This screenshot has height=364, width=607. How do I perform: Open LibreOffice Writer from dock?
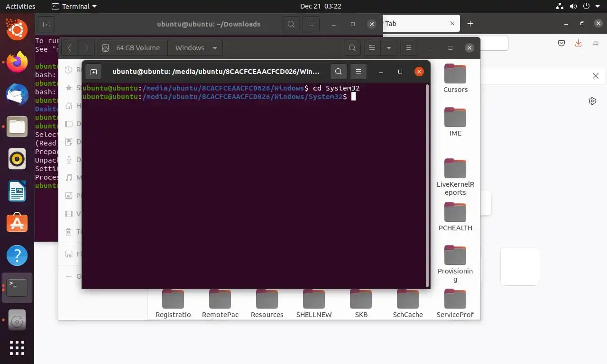[x=17, y=191]
